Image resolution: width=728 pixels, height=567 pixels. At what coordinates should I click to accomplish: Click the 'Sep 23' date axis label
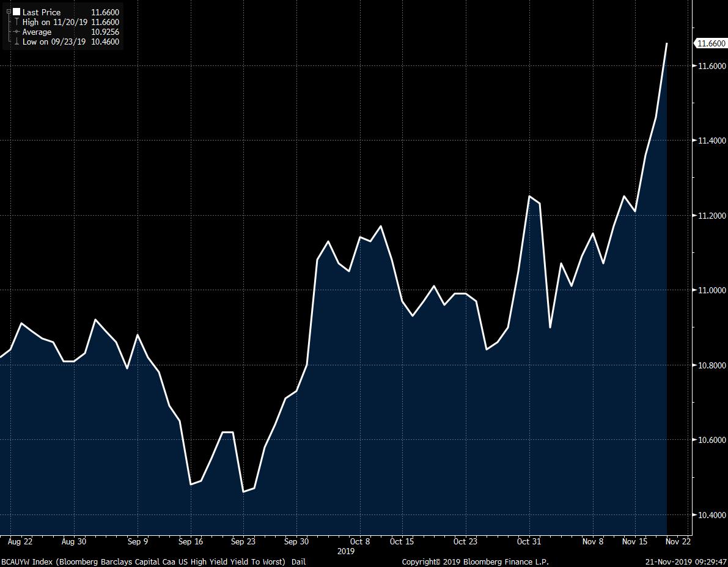click(243, 541)
